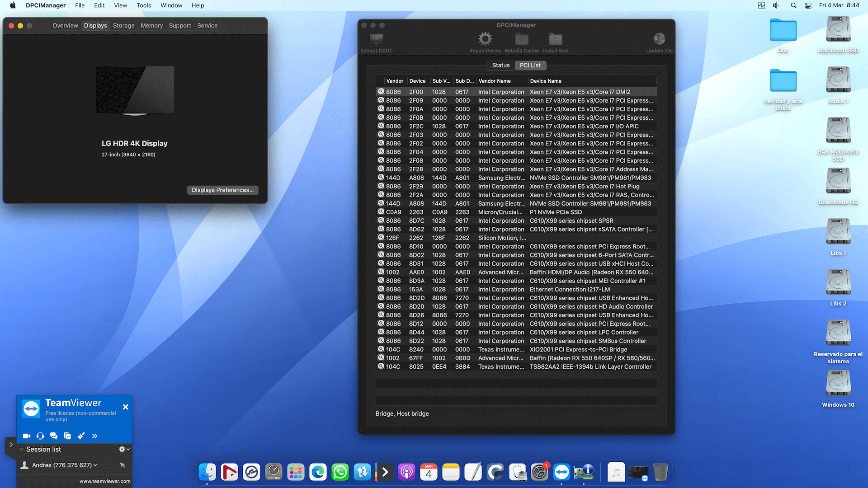The image size is (868, 488).
Task: Expand TeamViewer toolbar double chevron
Action: [x=94, y=436]
